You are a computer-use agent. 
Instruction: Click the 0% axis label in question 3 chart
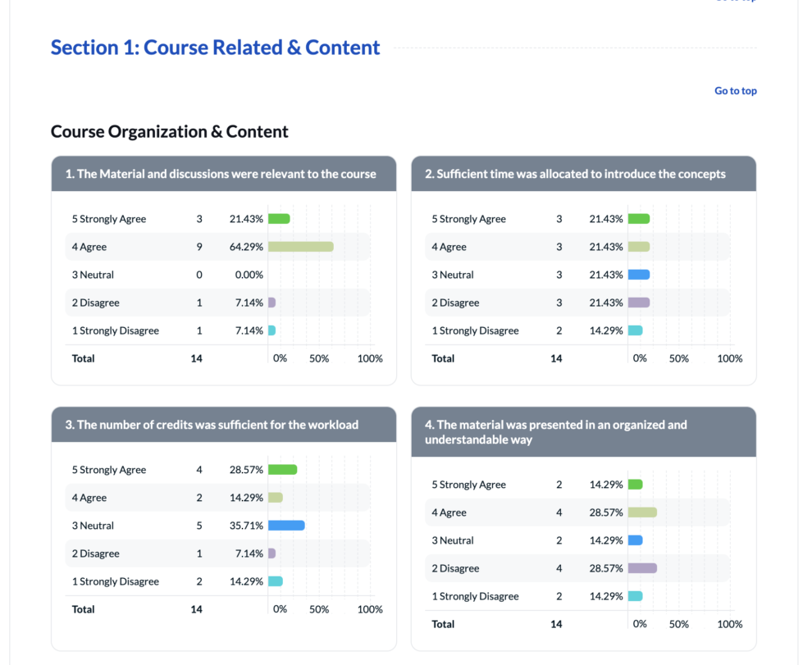click(x=280, y=609)
